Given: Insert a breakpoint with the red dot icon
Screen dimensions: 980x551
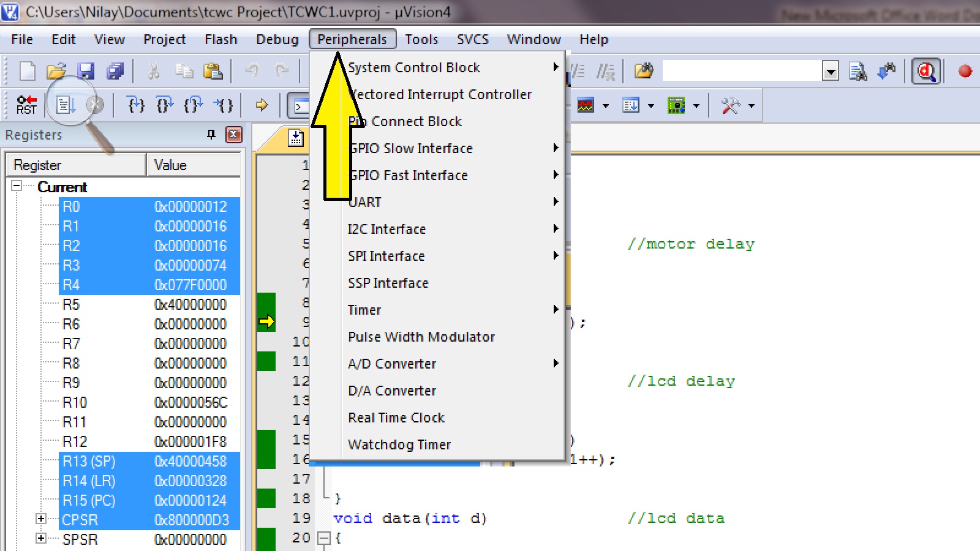Looking at the screenshot, I should point(965,72).
